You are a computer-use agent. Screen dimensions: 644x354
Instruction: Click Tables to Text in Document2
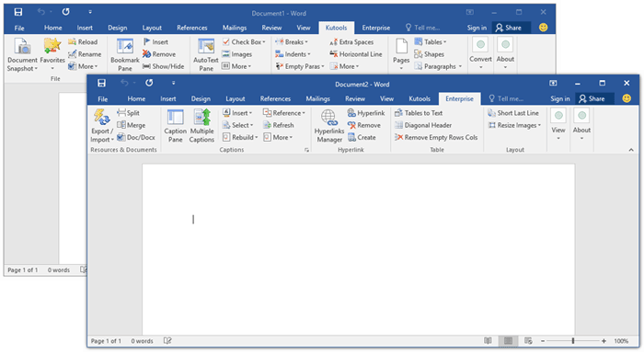click(x=418, y=113)
